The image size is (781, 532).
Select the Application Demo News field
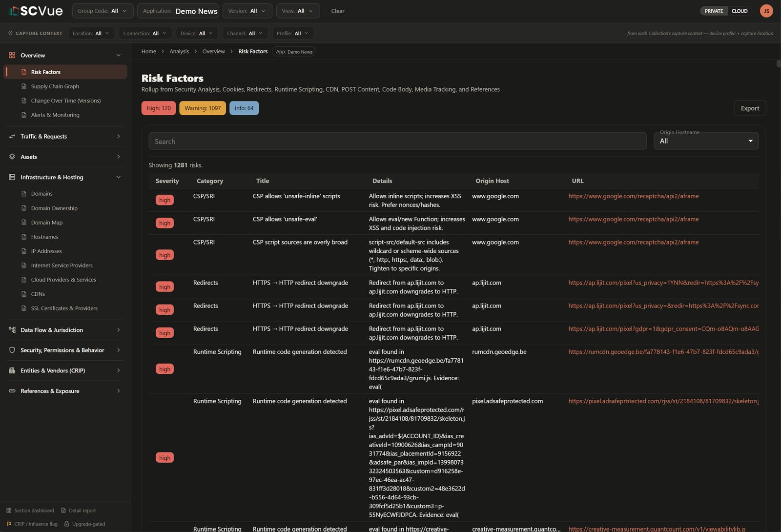point(178,11)
